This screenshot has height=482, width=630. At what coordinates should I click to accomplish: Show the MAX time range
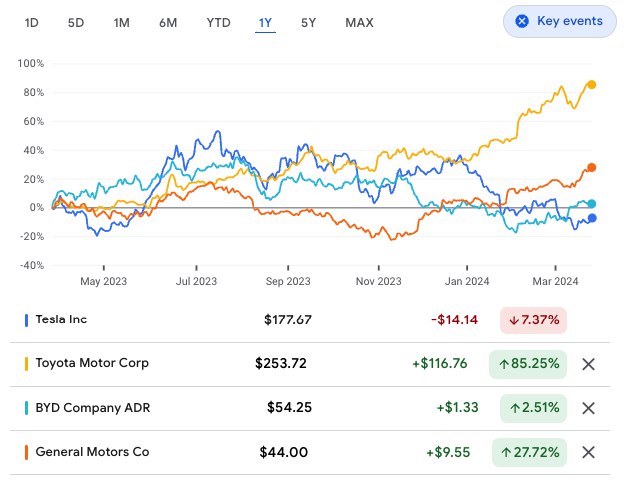pos(359,23)
